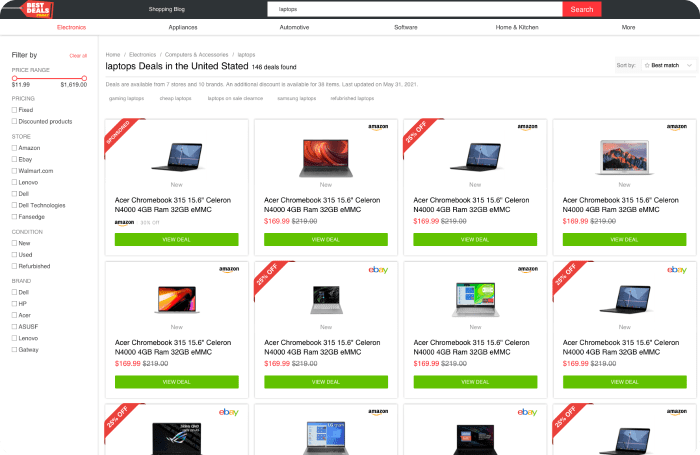Click the eBay logo on second-row second card
Screen dimensions: 700x455
tap(378, 270)
